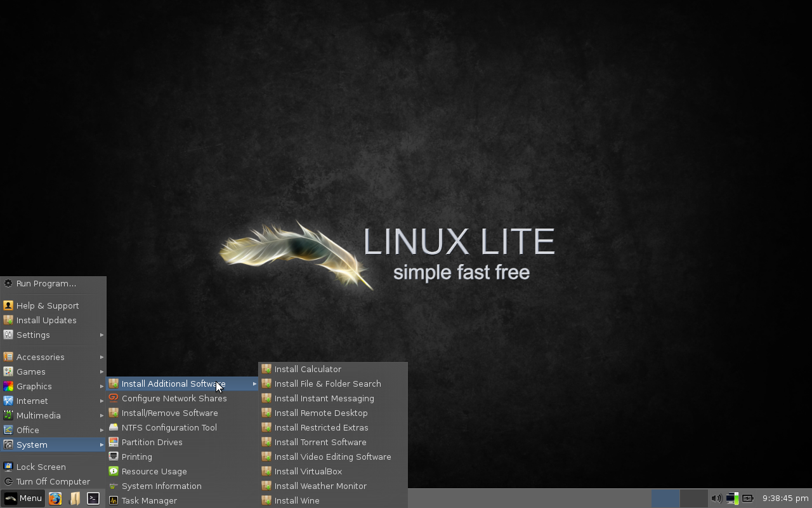The image size is (812, 508).
Task: Open Help & Support menu entry
Action: 53,305
